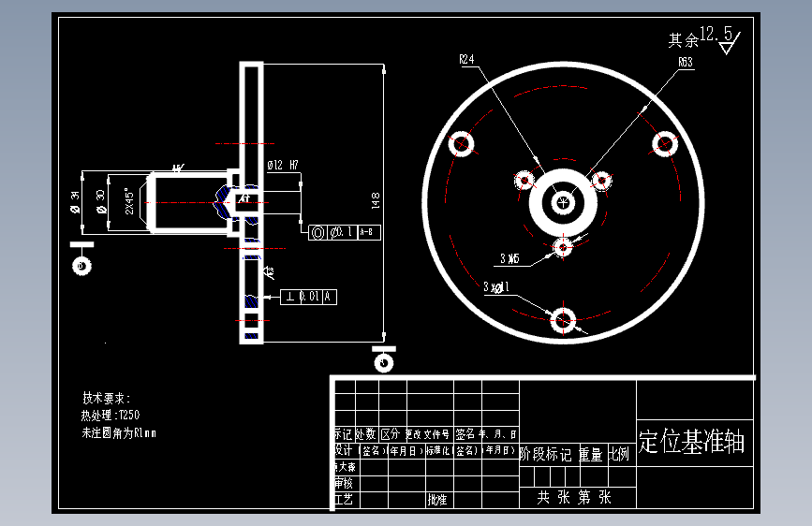Click the 3 M5 threaded hole callout
The height and width of the screenshot is (526, 812).
click(509, 258)
